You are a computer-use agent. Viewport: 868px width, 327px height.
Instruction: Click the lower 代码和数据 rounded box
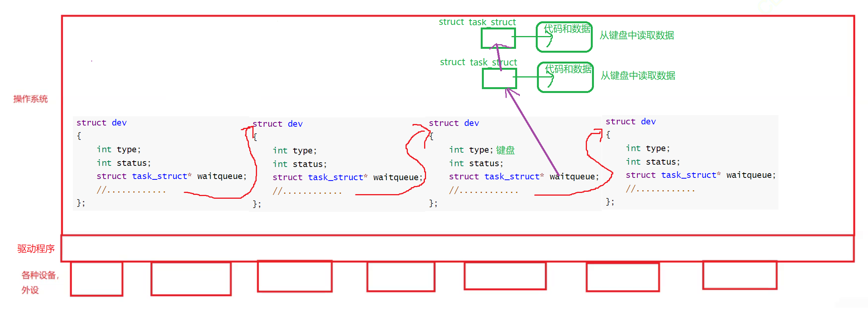coord(565,77)
